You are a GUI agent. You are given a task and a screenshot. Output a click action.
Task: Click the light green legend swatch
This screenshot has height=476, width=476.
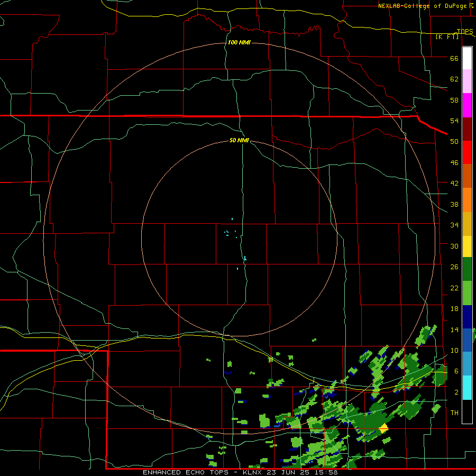tap(467, 293)
